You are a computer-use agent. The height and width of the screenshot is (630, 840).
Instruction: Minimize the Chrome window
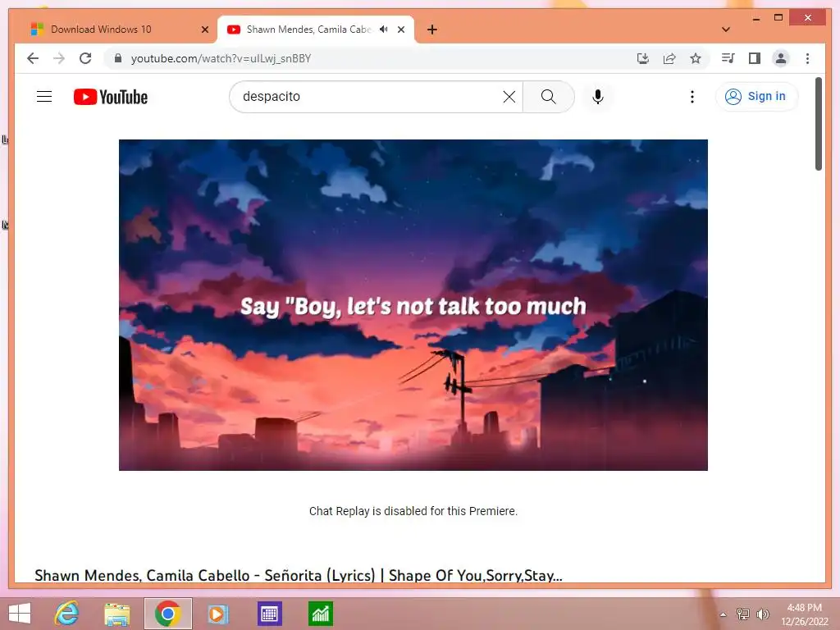[756, 18]
